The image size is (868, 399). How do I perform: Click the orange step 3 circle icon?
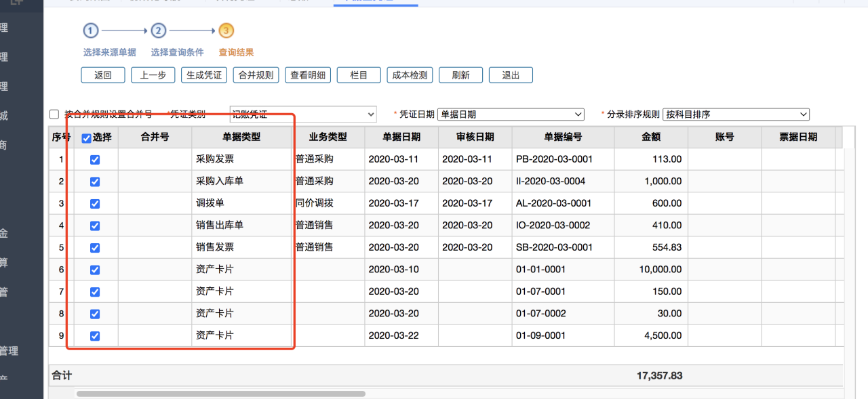(226, 30)
